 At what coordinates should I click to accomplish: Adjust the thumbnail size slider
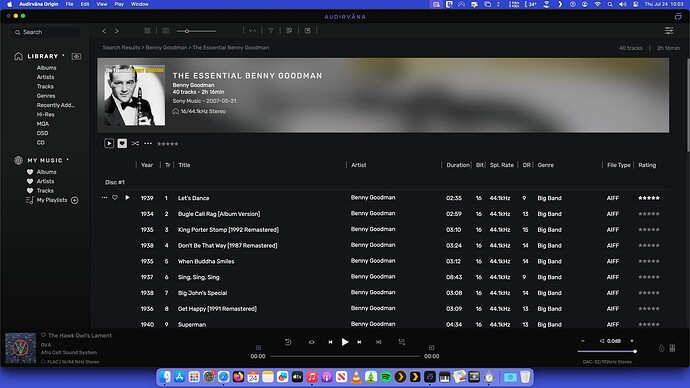(x=196, y=31)
